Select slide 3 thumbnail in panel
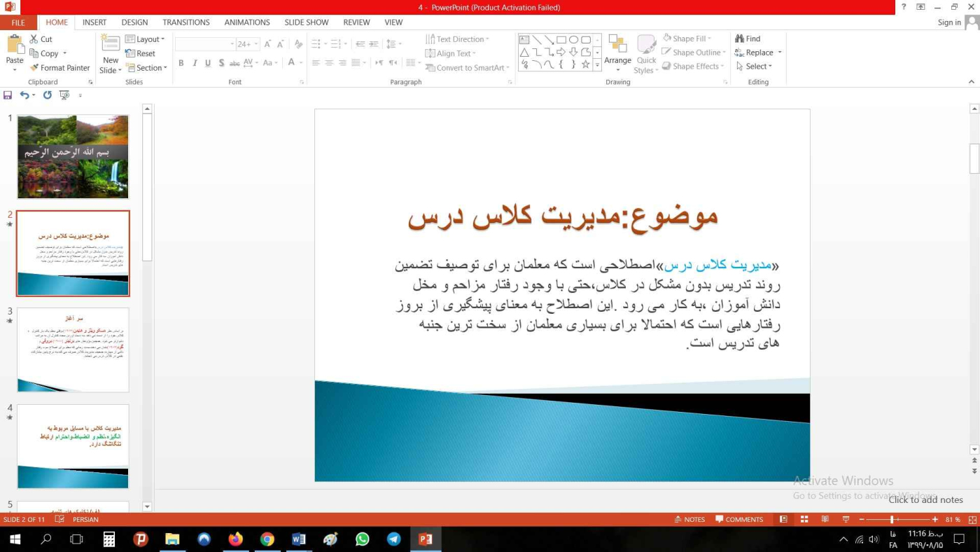 [x=73, y=350]
